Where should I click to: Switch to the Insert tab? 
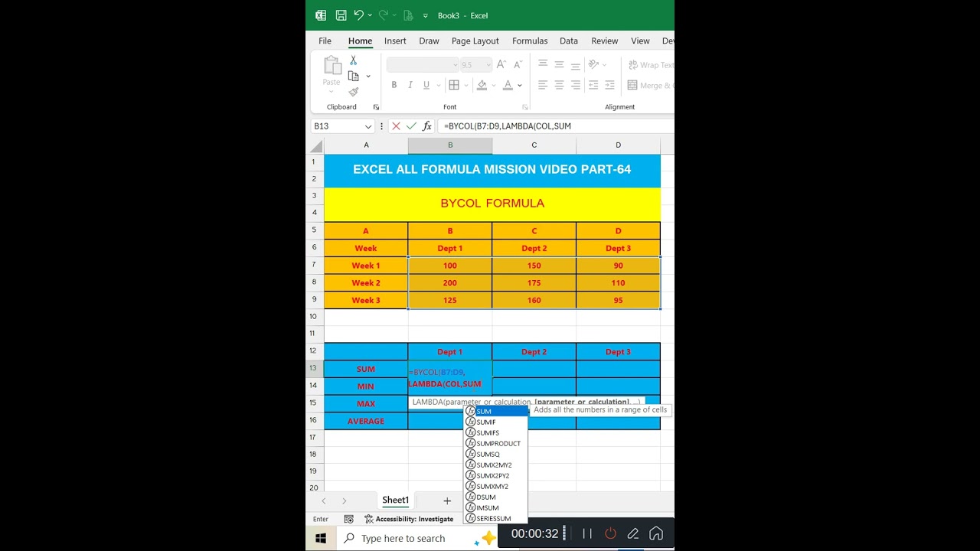tap(395, 41)
